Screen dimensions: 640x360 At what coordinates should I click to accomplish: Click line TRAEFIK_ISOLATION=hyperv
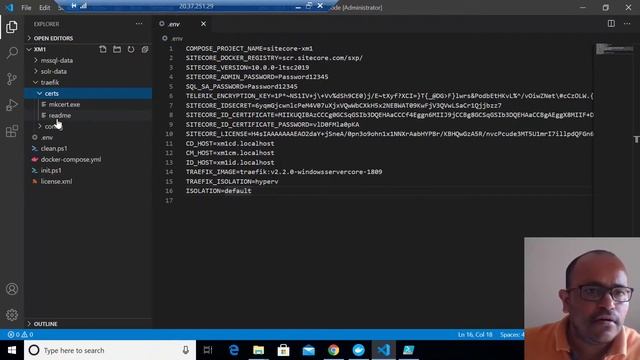coord(232,182)
